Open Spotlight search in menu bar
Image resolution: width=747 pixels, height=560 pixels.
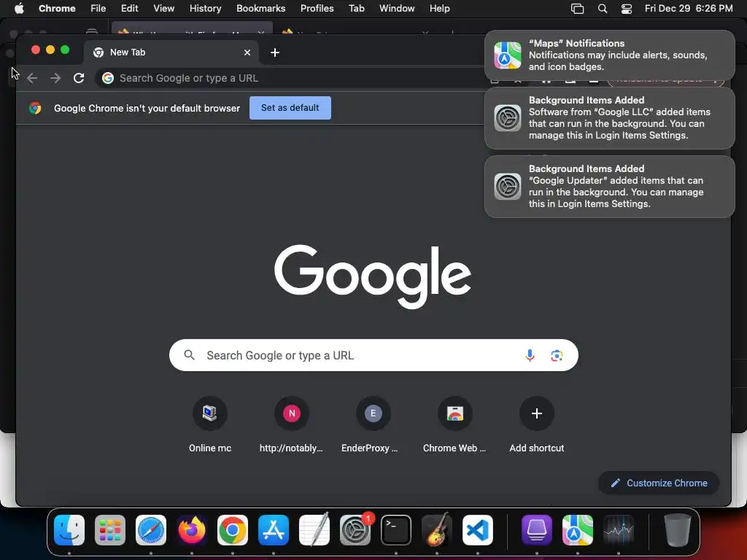602,9
